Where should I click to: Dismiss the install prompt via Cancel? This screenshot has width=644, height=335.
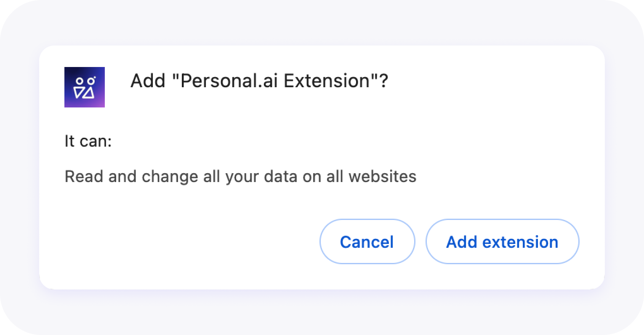point(367,241)
